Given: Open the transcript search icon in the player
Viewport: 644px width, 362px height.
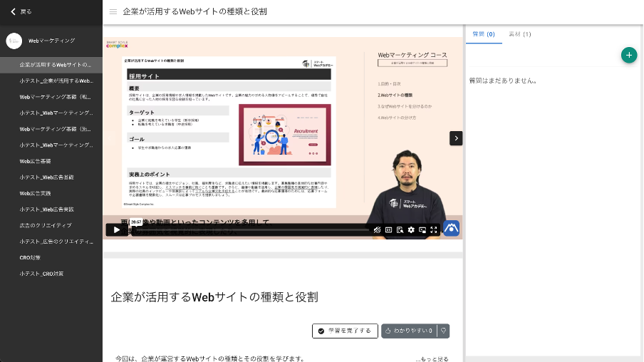Looking at the screenshot, I should coord(400,229).
